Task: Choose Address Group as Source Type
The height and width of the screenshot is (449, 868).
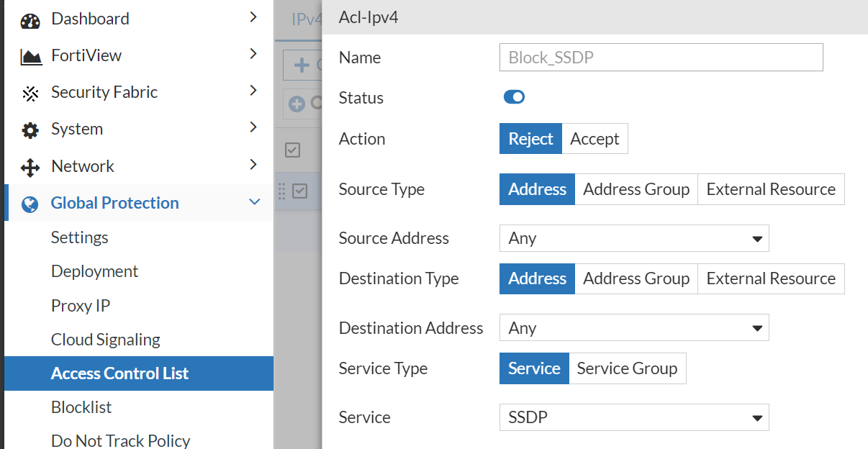Action: coord(636,189)
